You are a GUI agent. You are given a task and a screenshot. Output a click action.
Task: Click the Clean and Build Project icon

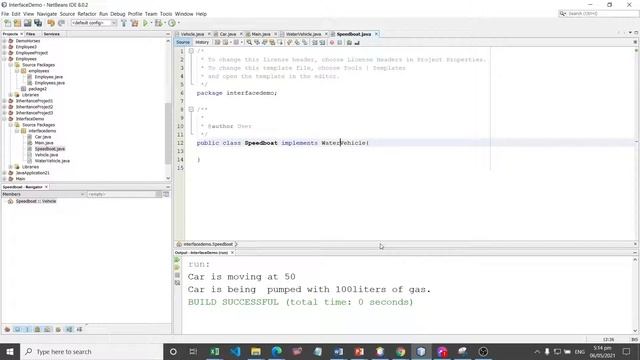tap(134, 23)
